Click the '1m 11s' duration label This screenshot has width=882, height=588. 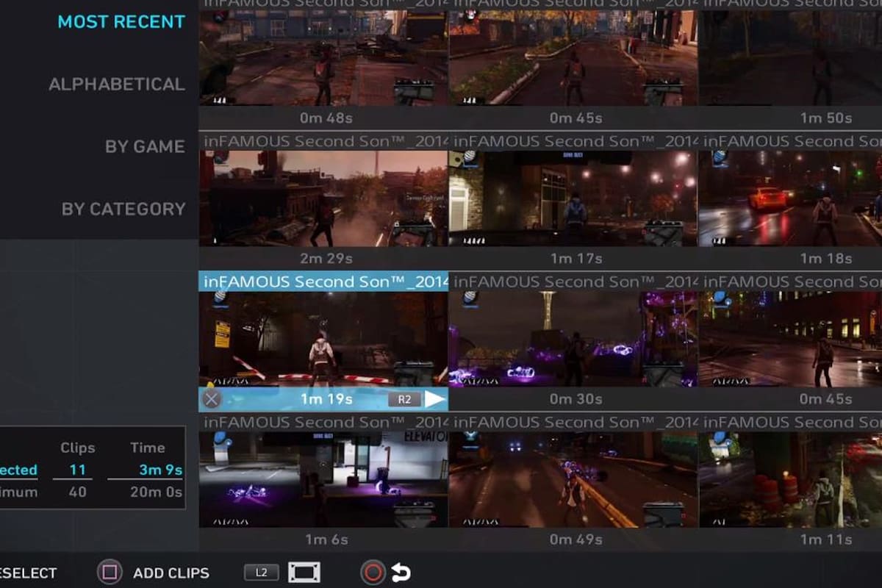(x=826, y=539)
